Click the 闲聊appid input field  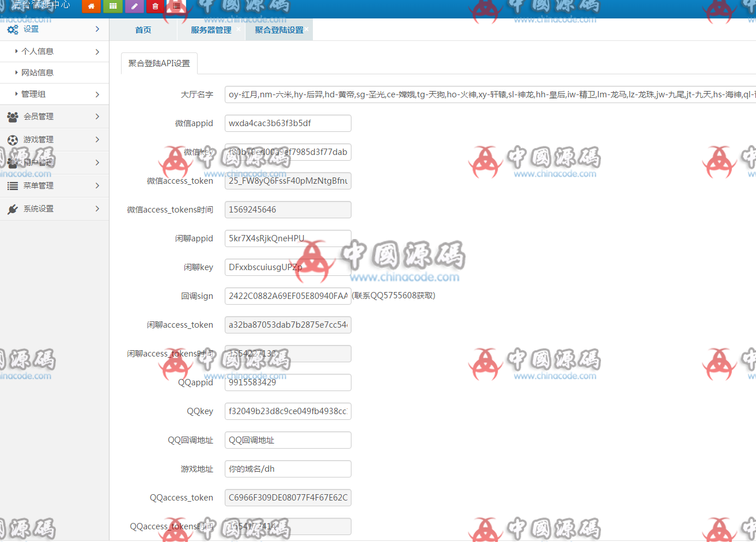click(x=288, y=238)
